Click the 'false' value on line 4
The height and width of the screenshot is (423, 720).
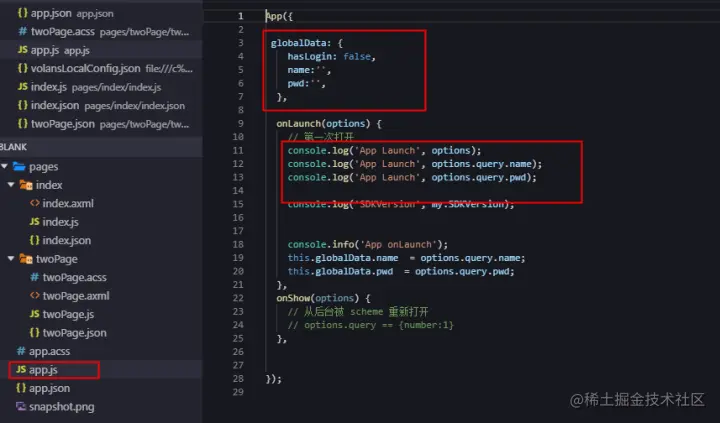tap(357, 56)
